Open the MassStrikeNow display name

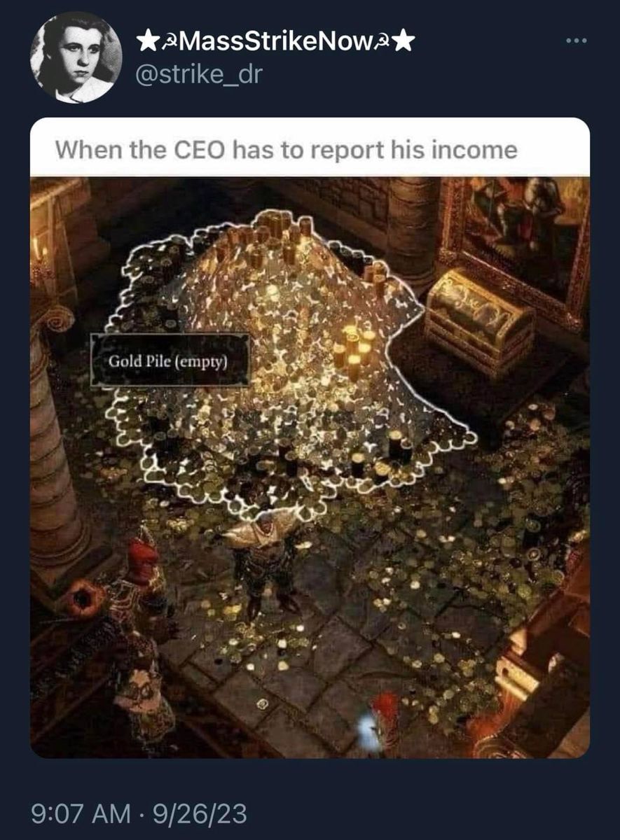pyautogui.click(x=275, y=43)
